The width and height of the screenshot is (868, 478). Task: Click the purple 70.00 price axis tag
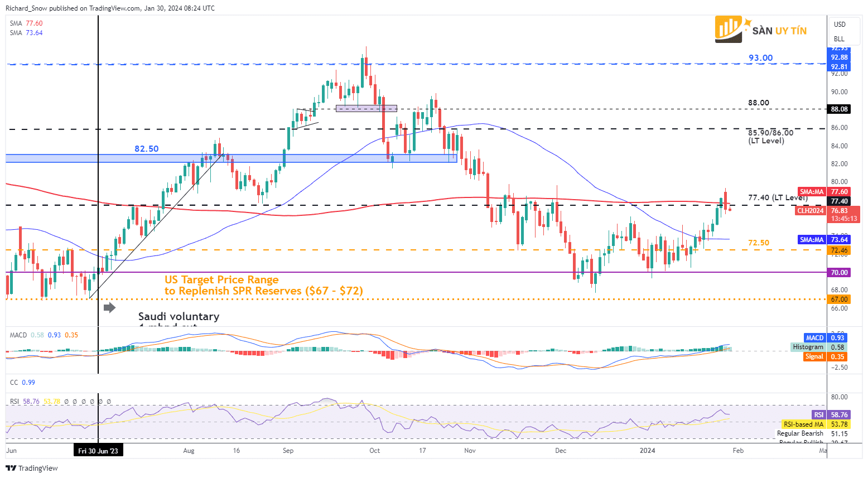click(x=839, y=273)
